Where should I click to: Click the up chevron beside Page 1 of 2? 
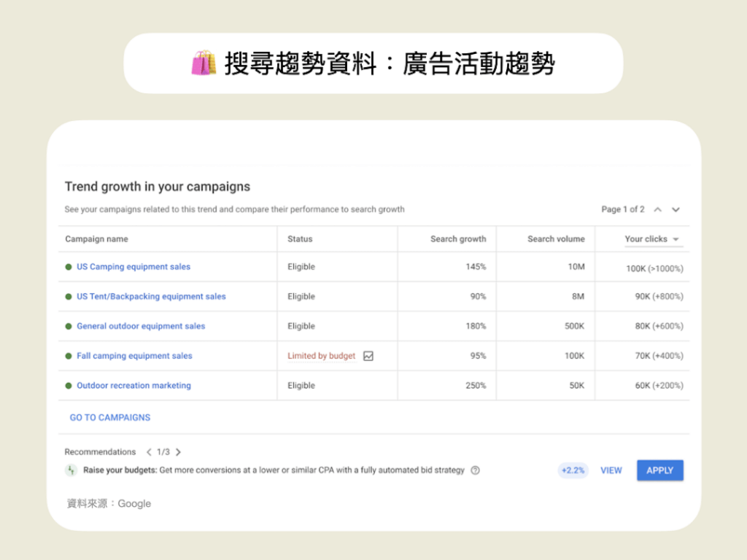[659, 209]
